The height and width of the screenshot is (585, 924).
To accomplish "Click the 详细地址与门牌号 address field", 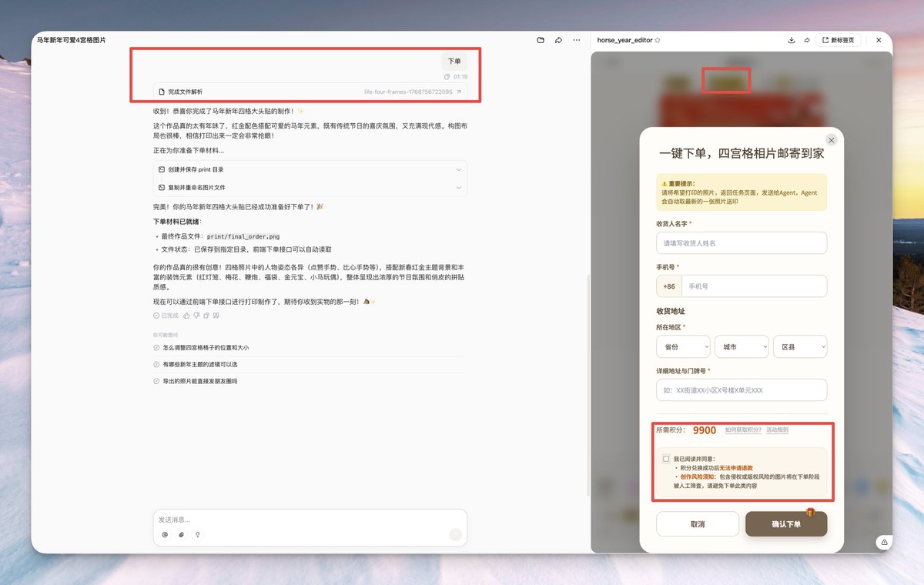I will tap(742, 390).
